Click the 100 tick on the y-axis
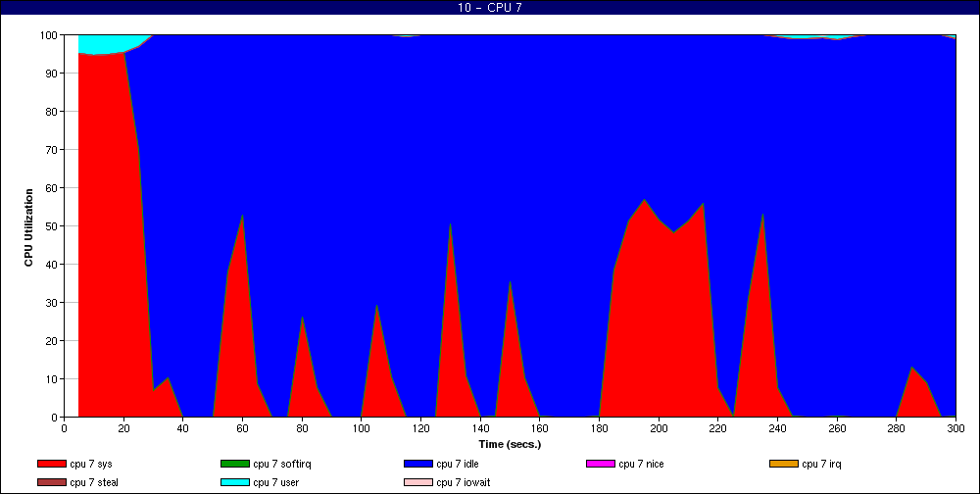The image size is (980, 494). [49, 35]
